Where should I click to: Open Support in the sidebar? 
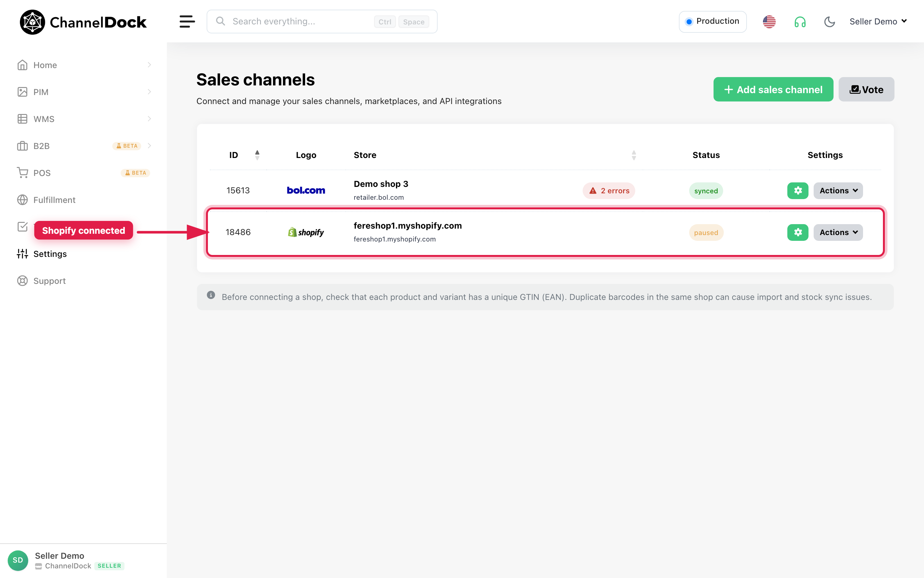(50, 281)
